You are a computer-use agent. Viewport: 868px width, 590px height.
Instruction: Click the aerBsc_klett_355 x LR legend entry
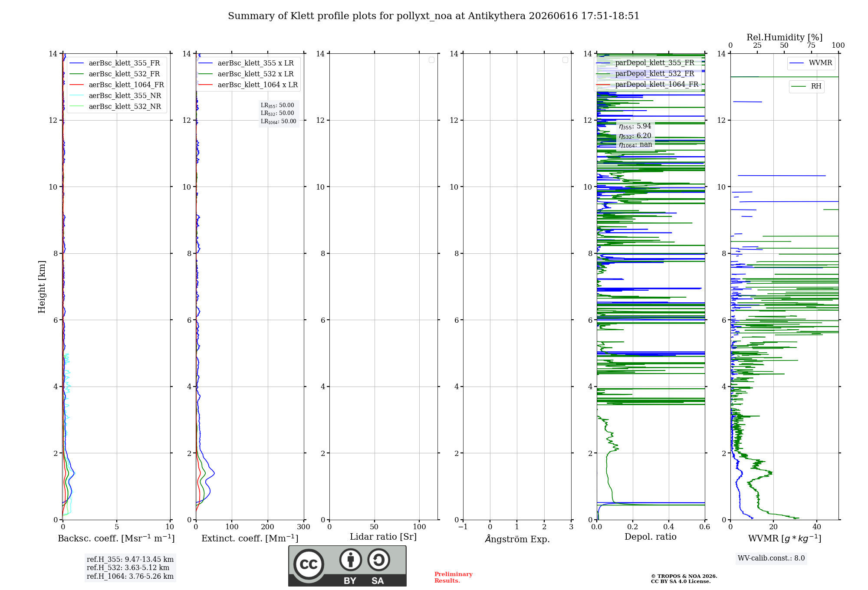click(246, 63)
